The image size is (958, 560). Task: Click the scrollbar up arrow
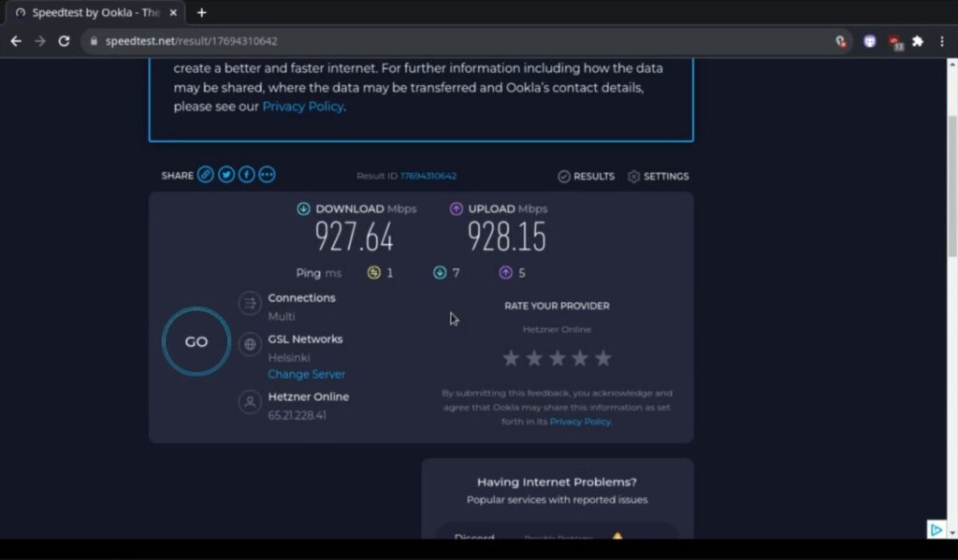[951, 64]
